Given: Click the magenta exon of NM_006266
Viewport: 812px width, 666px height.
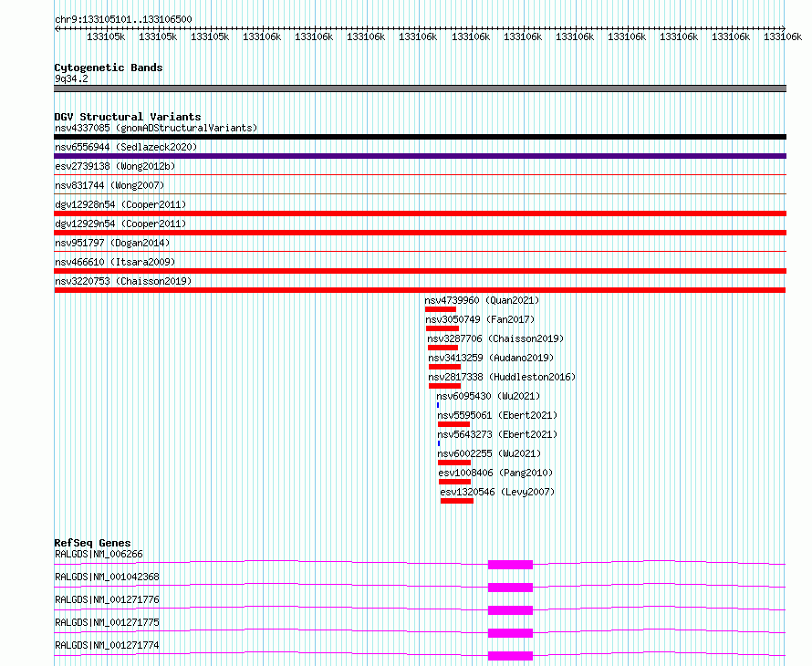Looking at the screenshot, I should pyautogui.click(x=510, y=565).
